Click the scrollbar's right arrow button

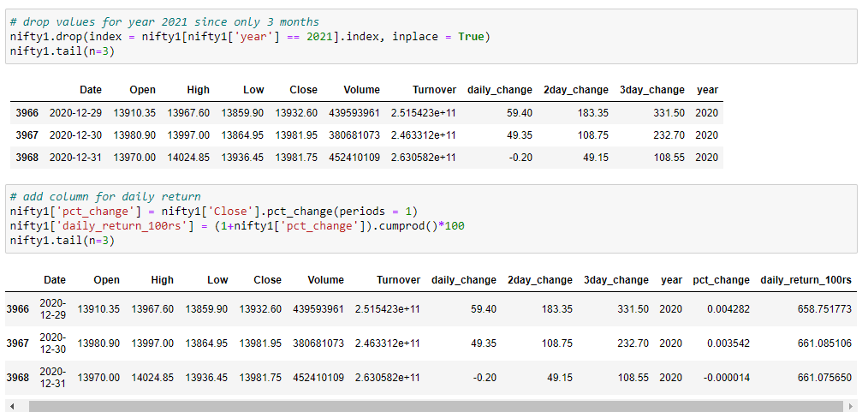852,407
